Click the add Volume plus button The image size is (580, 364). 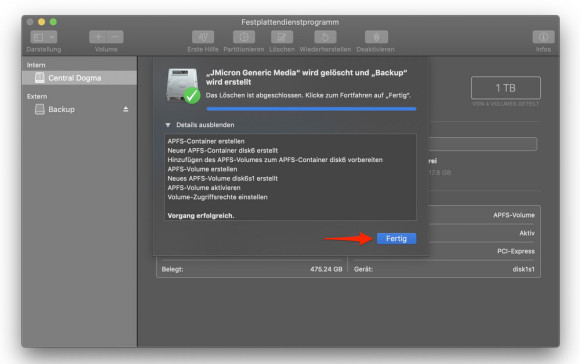[98, 37]
